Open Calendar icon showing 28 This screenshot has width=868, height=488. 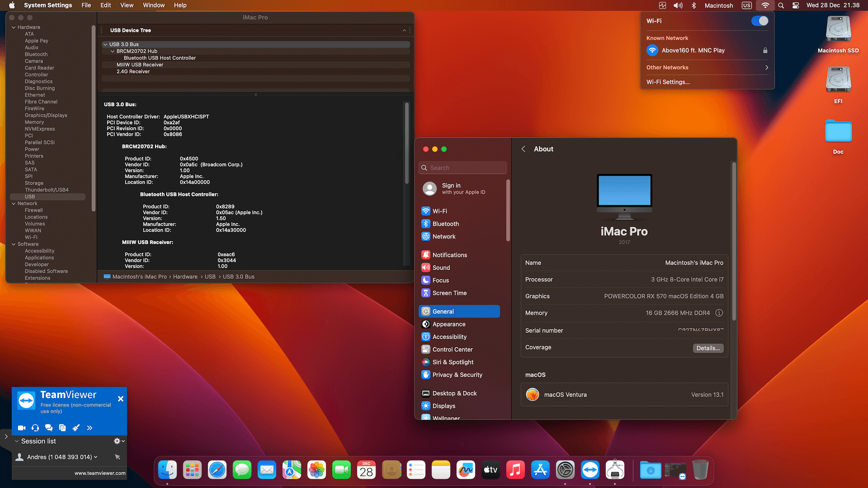(367, 470)
